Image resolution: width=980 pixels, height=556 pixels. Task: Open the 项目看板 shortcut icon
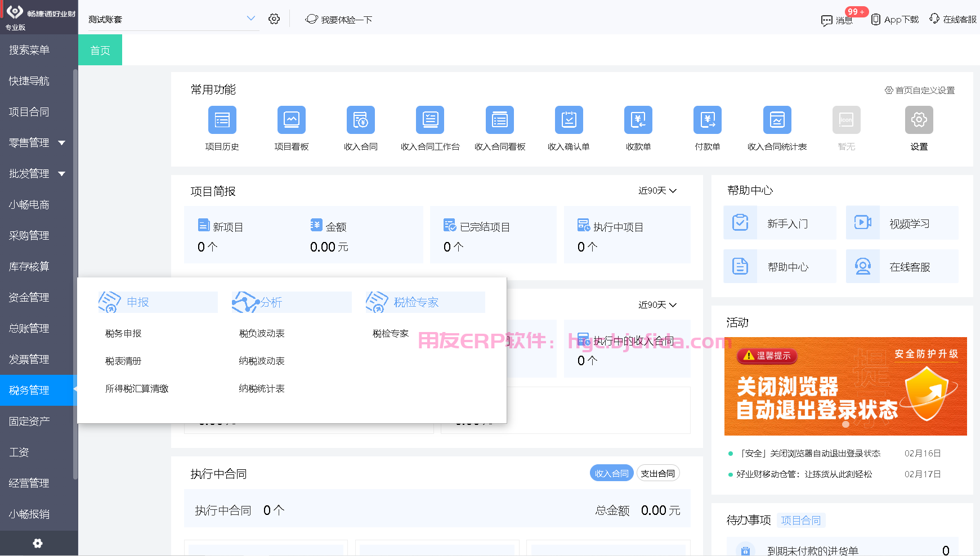pyautogui.click(x=291, y=120)
